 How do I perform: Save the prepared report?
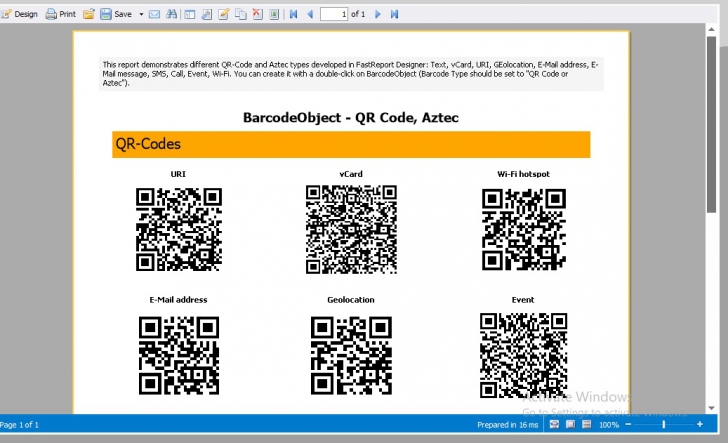(117, 14)
